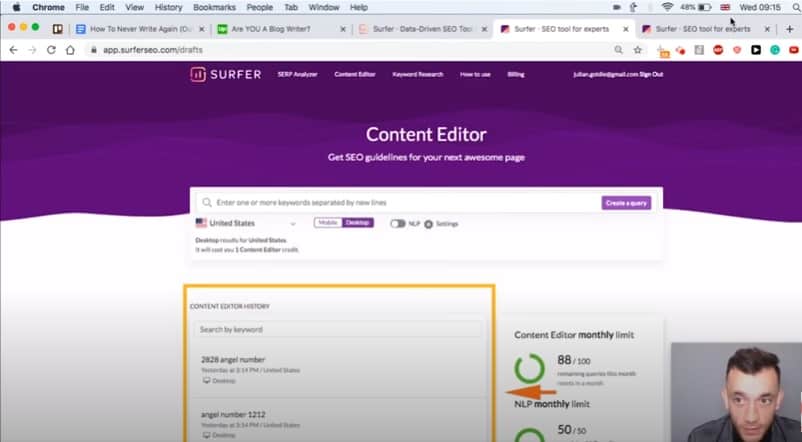The image size is (802, 442).
Task: Switch to Surfer Data-Driven SEO Tool tab
Action: pyautogui.click(x=422, y=29)
